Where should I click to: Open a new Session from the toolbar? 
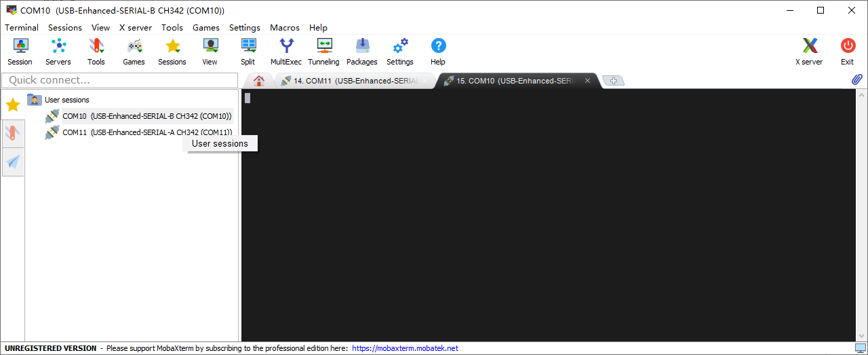pyautogui.click(x=20, y=52)
